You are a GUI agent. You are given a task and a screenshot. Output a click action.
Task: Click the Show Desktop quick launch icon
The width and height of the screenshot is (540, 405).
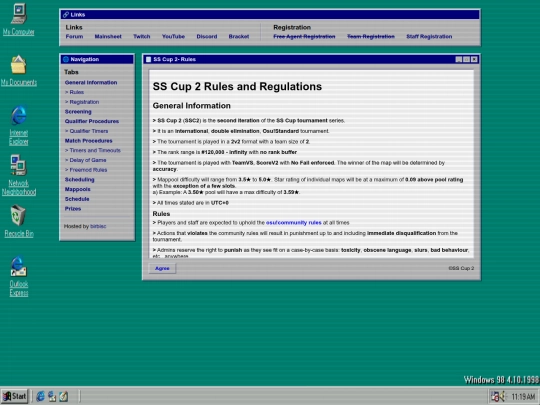tap(63, 396)
